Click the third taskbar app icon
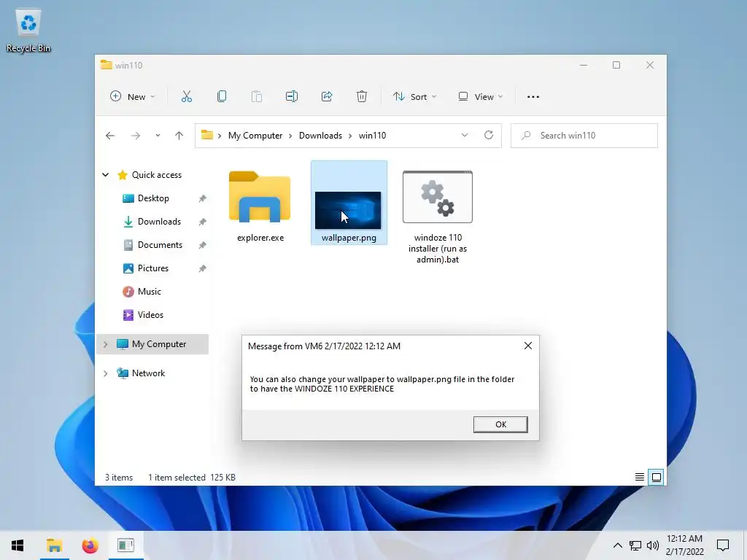 pyautogui.click(x=125, y=545)
